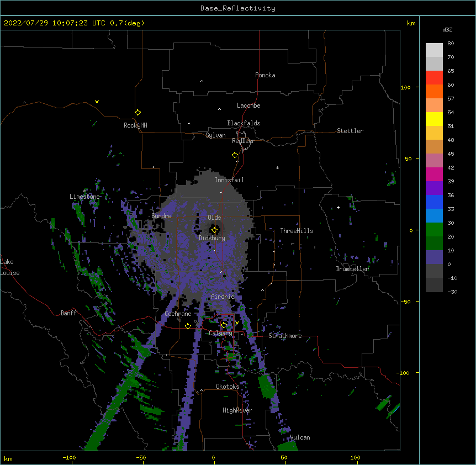This screenshot has height=465, width=476.
Task: Click the dBZ legend heading
Action: [447, 29]
